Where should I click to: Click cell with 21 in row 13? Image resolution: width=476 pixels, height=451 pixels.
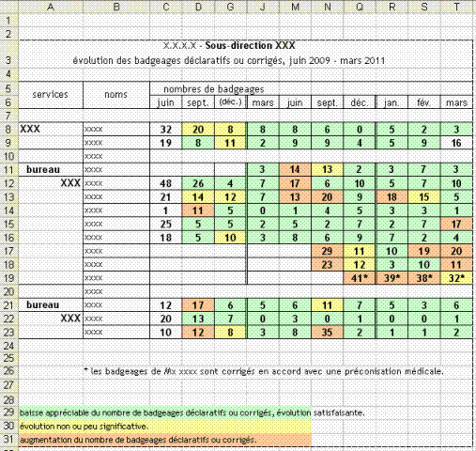(166, 197)
